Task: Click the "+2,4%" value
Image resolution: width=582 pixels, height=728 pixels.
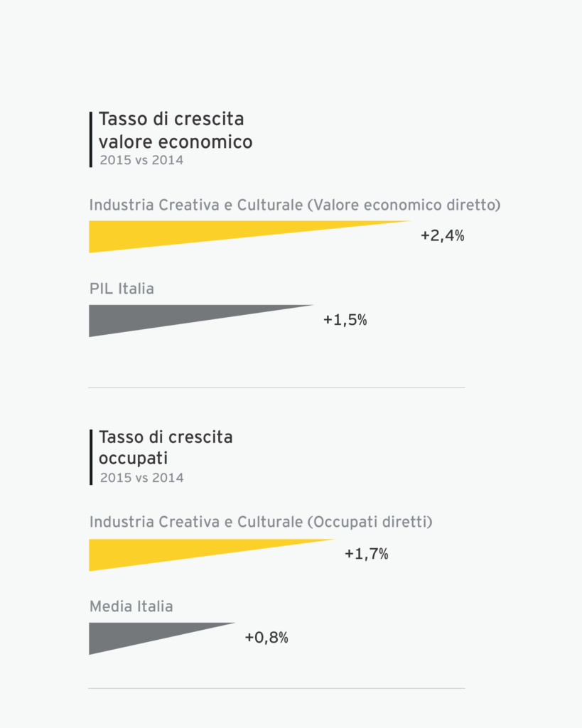Action: tap(442, 236)
